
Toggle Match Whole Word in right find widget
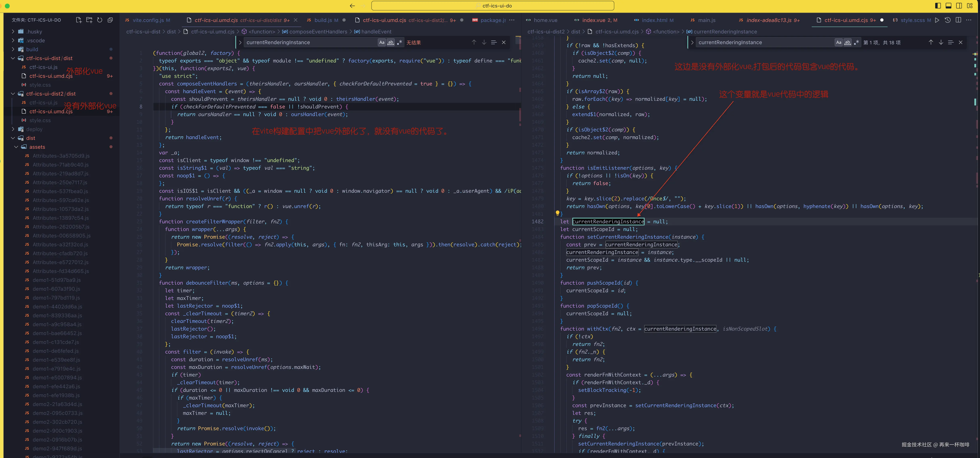point(847,42)
